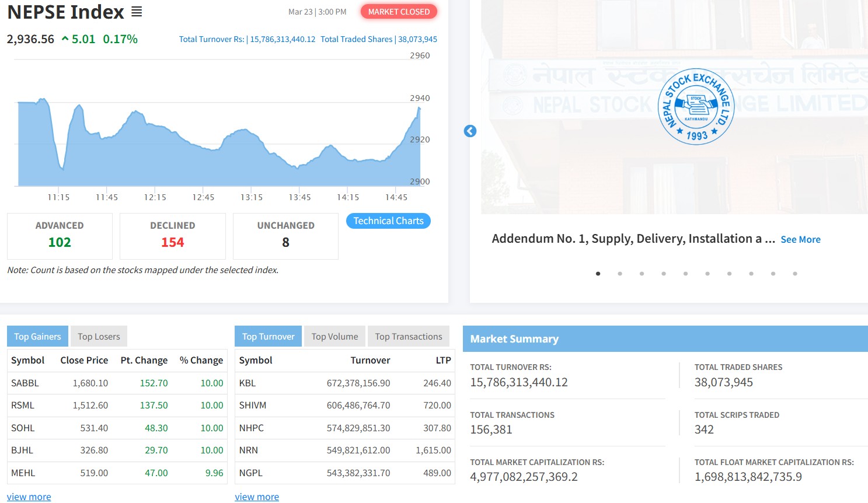Click the SABBL symbol row in gainers

(x=25, y=383)
